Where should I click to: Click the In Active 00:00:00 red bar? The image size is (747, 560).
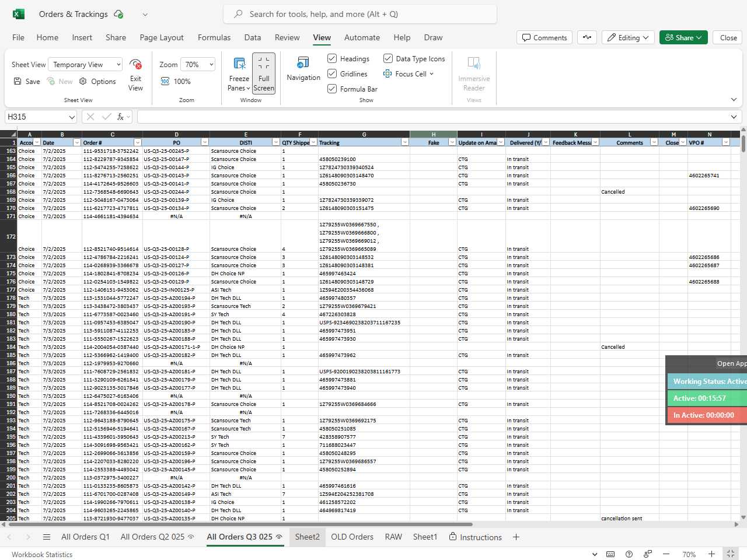pos(707,415)
